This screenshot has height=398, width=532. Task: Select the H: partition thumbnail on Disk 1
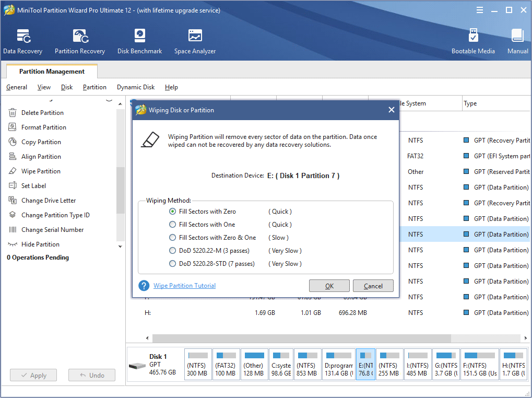point(513,364)
